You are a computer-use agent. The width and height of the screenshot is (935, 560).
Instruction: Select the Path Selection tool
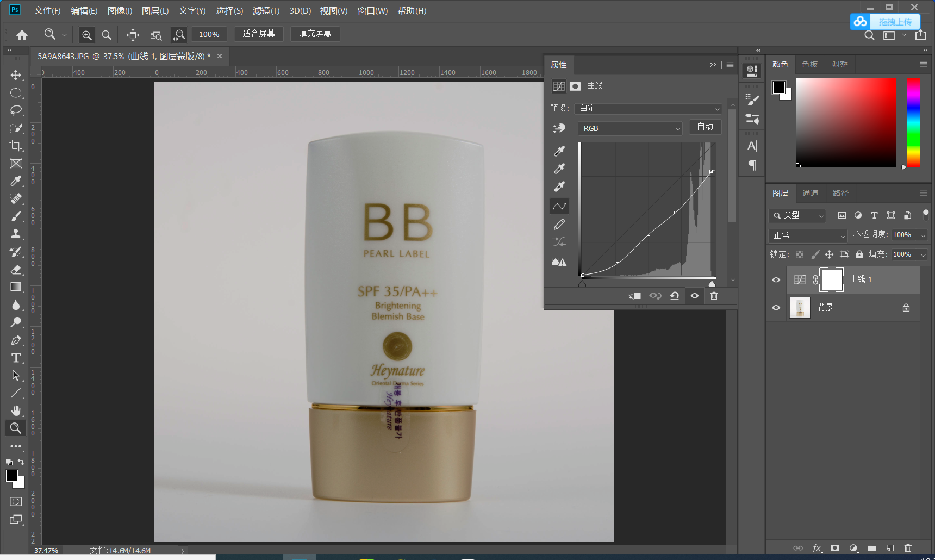coord(16,376)
